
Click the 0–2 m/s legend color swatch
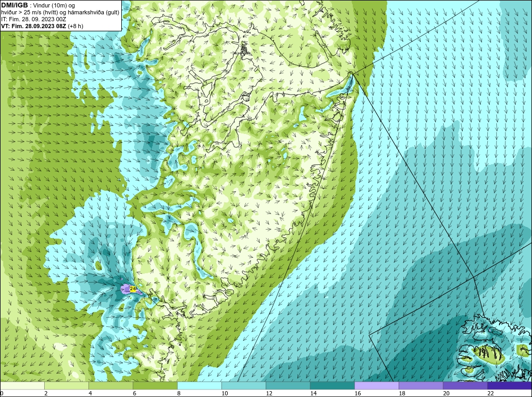[x=22, y=386]
